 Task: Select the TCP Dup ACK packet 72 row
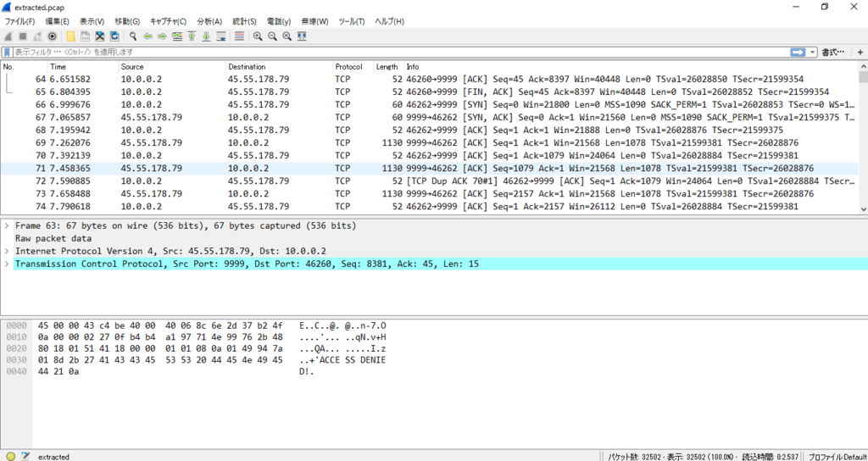tap(430, 181)
